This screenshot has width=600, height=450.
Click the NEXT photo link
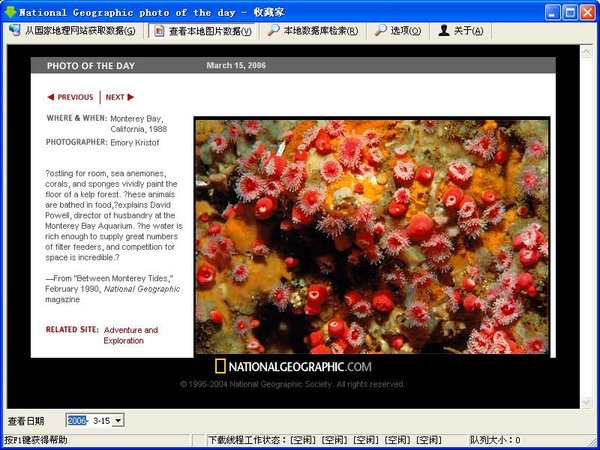click(119, 98)
